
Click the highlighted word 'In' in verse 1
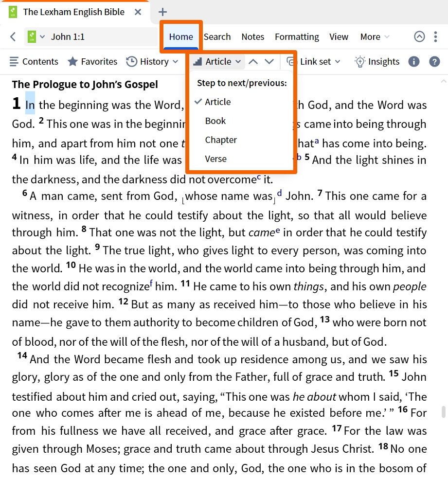point(30,105)
